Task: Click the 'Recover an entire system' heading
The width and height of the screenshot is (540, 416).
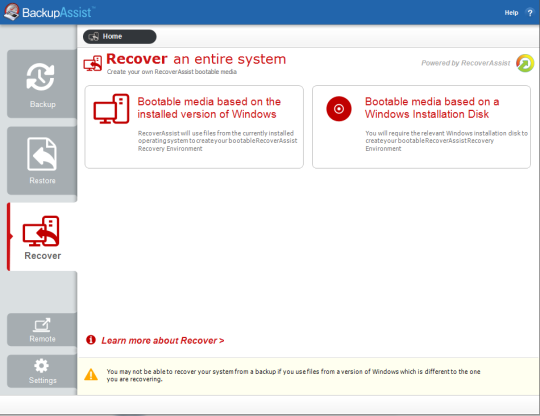Action: click(x=196, y=59)
